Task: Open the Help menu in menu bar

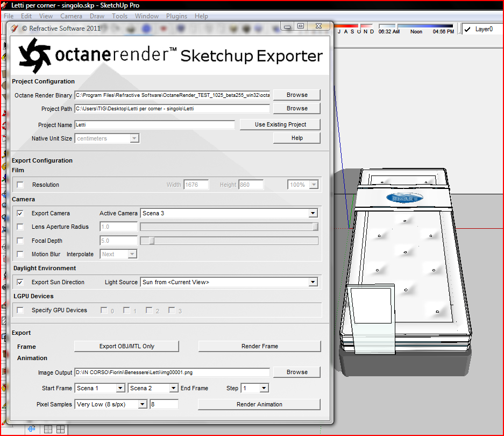Action: (x=201, y=16)
